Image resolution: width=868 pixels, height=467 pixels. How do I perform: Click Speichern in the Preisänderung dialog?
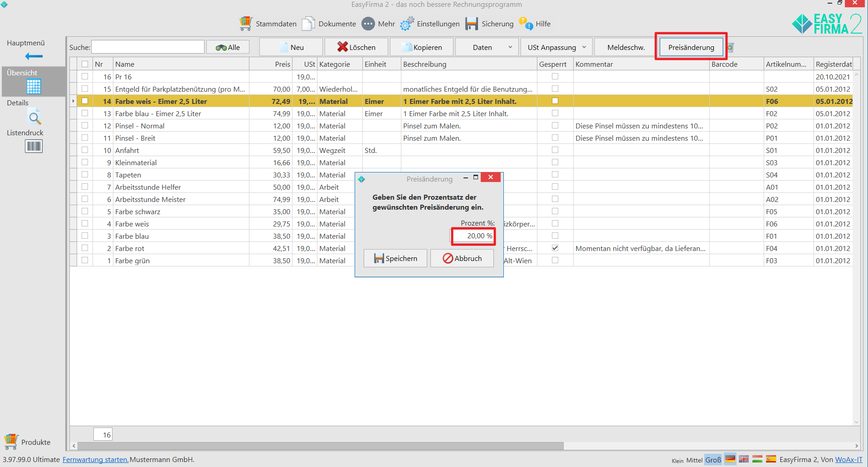395,258
